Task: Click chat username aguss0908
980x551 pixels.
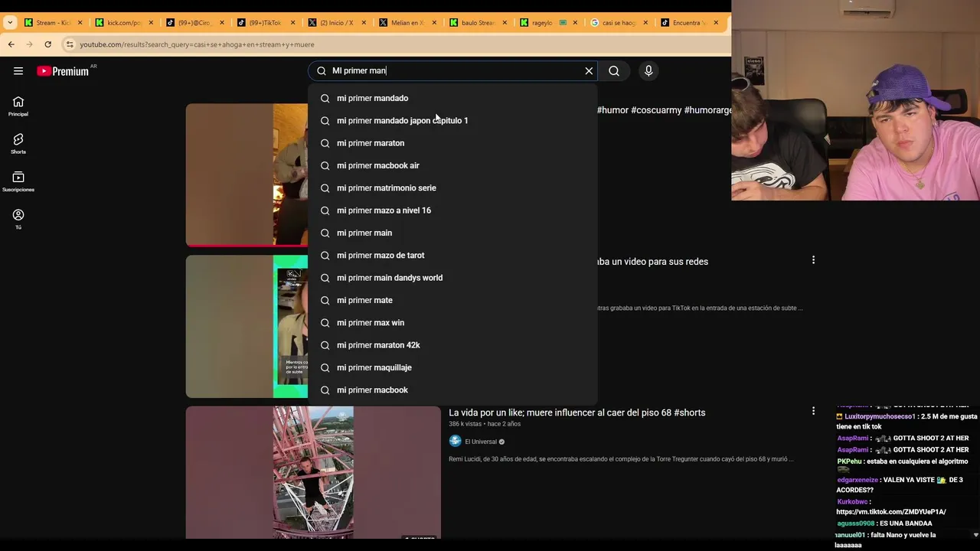Action: tap(857, 523)
